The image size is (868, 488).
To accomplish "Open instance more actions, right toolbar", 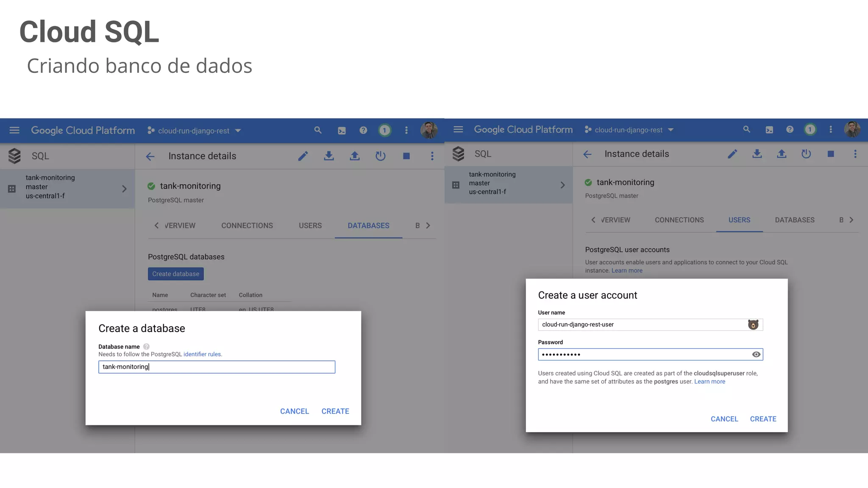I will click(x=855, y=154).
